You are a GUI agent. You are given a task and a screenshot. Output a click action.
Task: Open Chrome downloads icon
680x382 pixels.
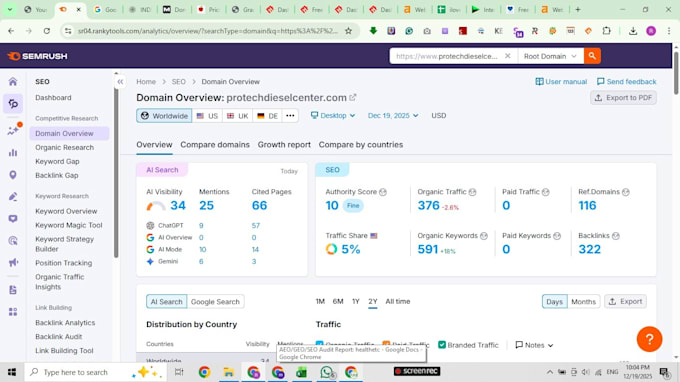[x=633, y=31]
